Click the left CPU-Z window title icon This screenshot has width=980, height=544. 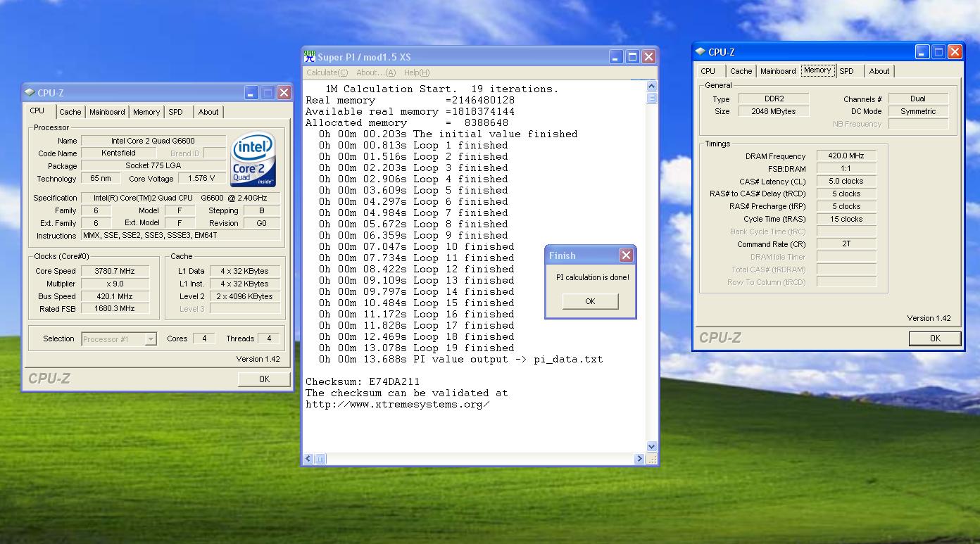pos(30,93)
